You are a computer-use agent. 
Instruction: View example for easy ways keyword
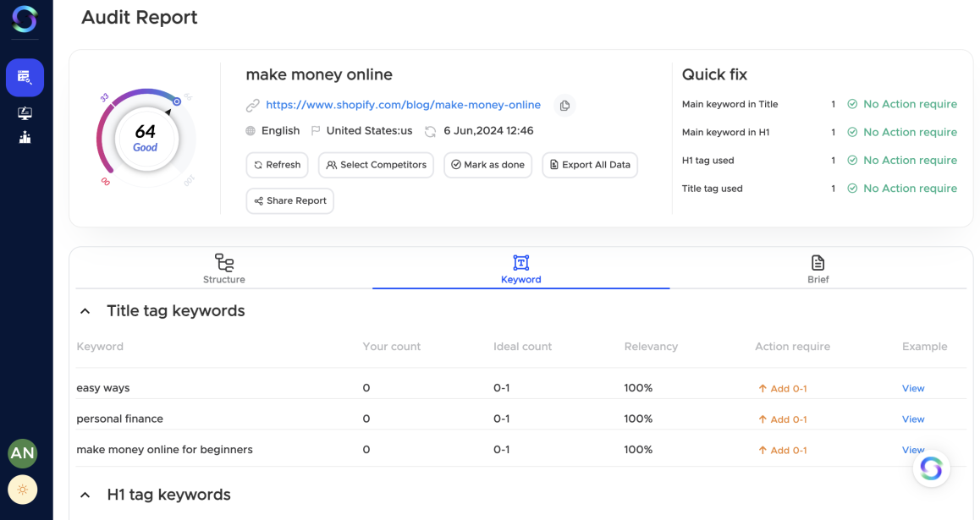(x=913, y=388)
